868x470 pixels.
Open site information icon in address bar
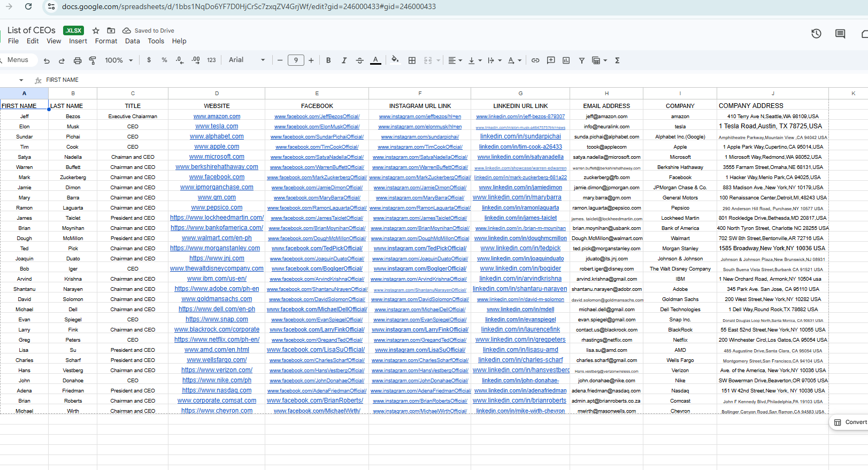51,6
